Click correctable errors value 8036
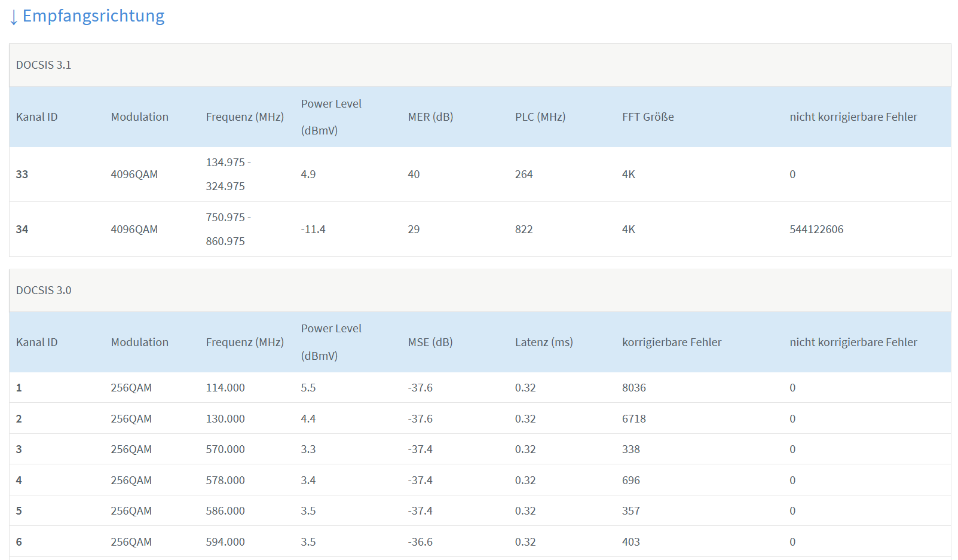This screenshot has width=958, height=560. click(633, 388)
